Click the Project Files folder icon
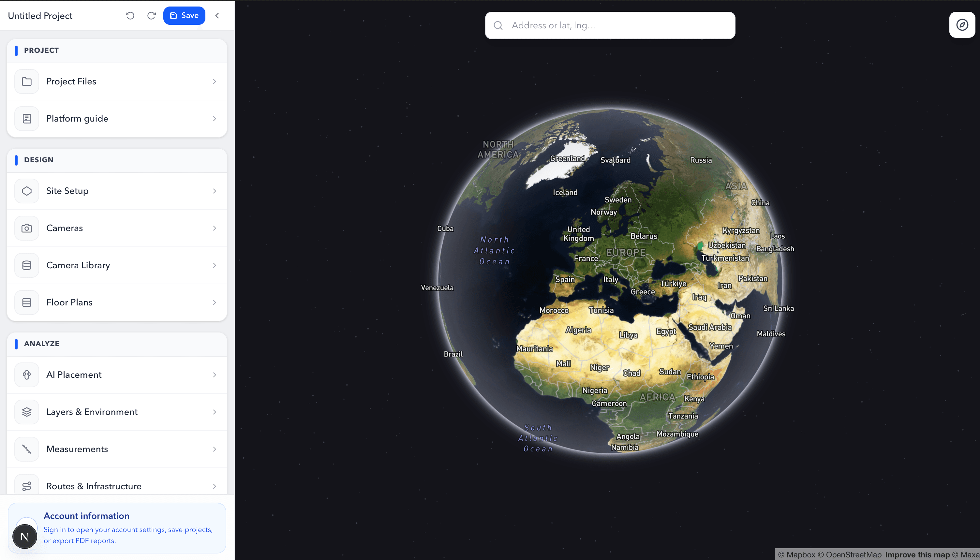Image resolution: width=980 pixels, height=560 pixels. pyautogui.click(x=26, y=81)
